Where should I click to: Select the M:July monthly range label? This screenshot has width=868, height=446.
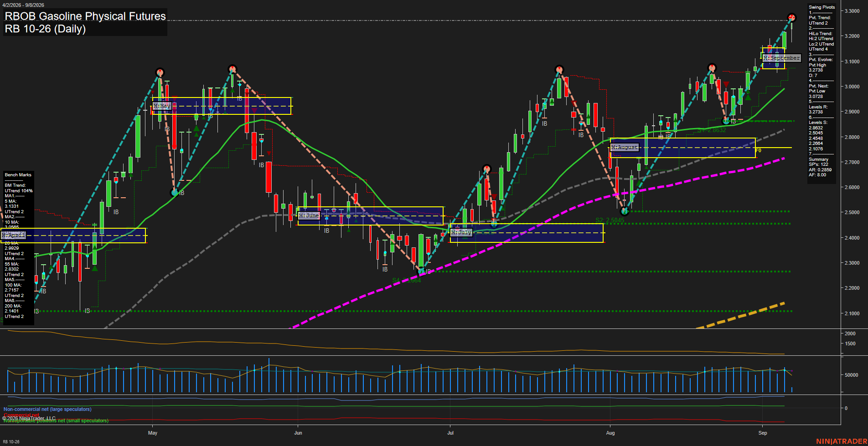click(461, 232)
